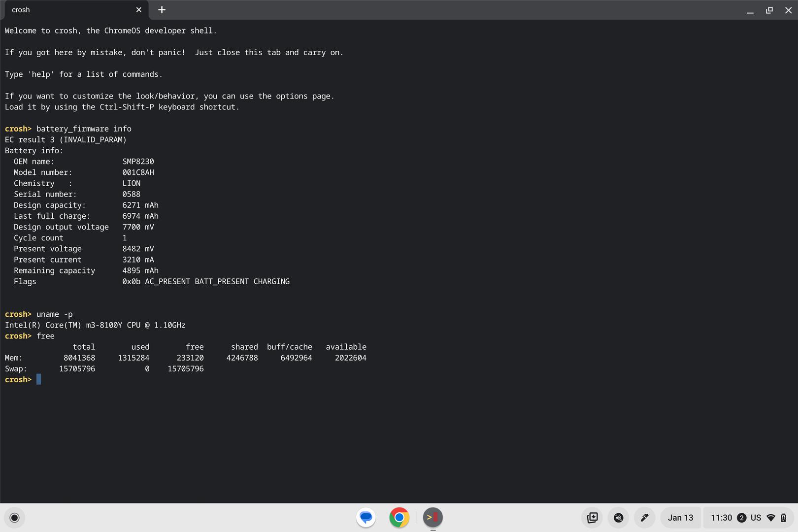The image size is (798, 532).
Task: Select the US keyboard input indicator
Action: (756, 518)
